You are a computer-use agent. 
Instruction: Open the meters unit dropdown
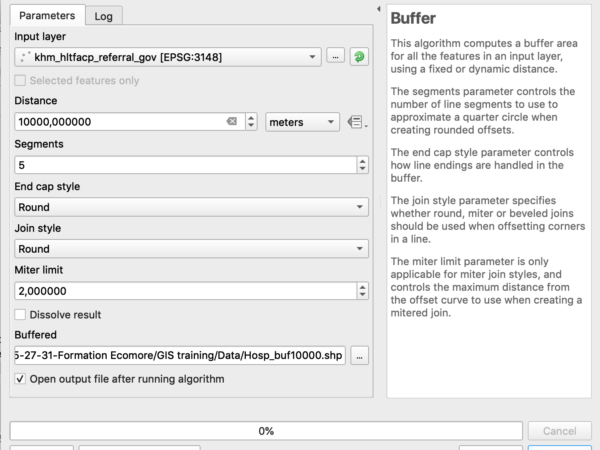pos(302,122)
